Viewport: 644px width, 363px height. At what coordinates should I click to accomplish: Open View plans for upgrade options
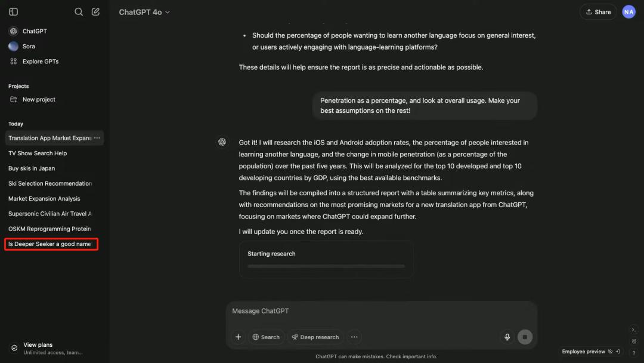click(x=37, y=344)
